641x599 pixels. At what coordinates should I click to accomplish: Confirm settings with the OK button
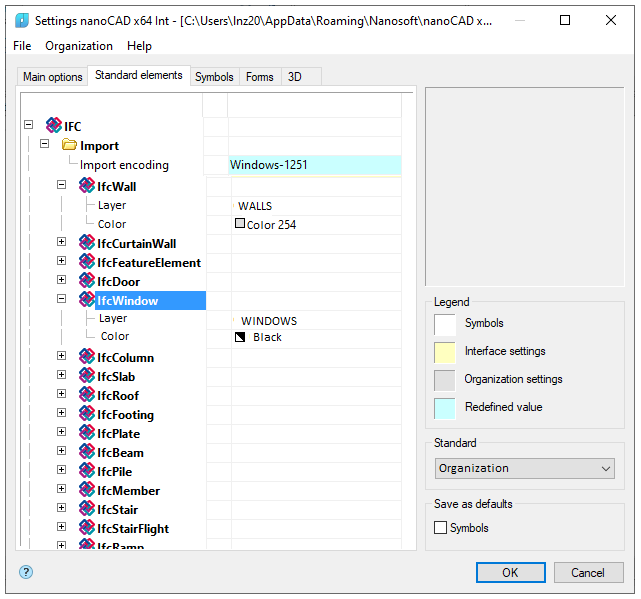coord(511,572)
